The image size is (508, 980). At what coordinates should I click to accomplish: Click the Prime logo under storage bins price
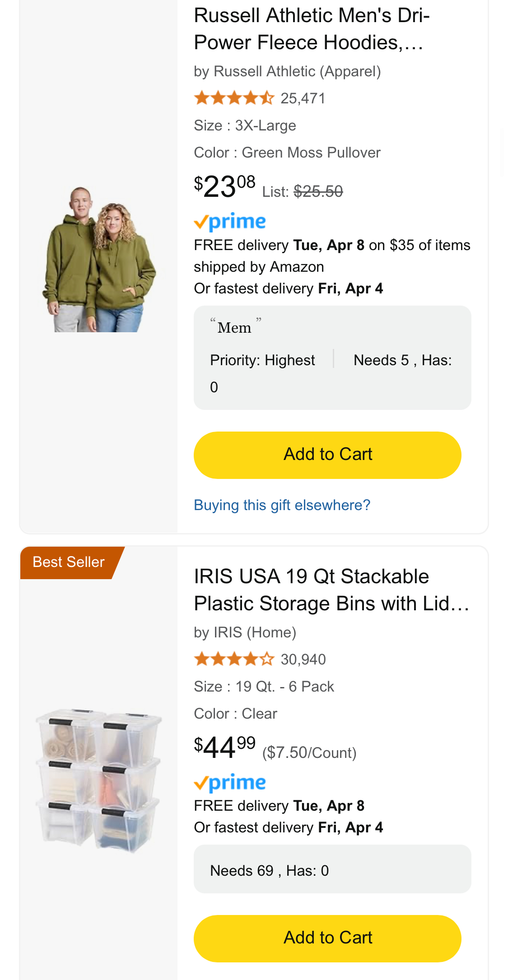coord(230,783)
